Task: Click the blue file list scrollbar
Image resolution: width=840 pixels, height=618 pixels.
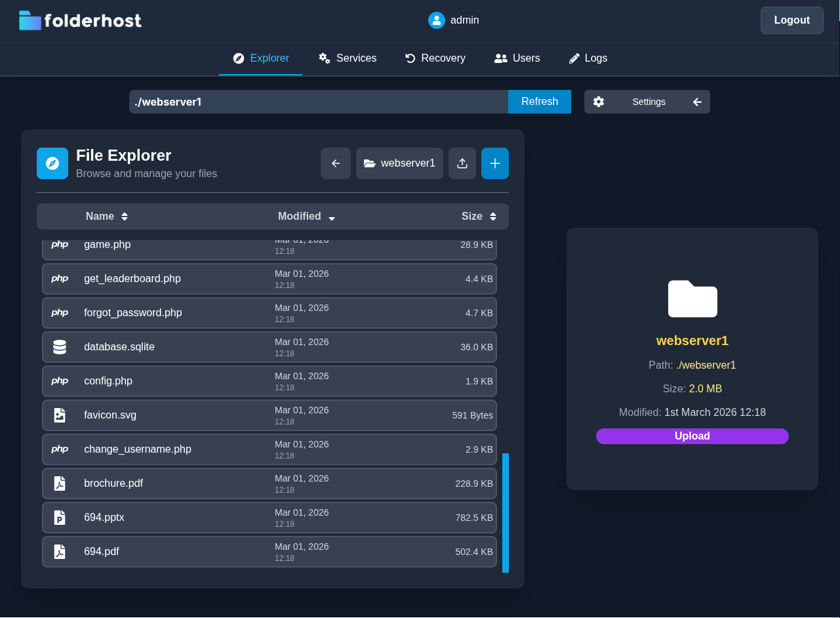Action: click(x=506, y=512)
